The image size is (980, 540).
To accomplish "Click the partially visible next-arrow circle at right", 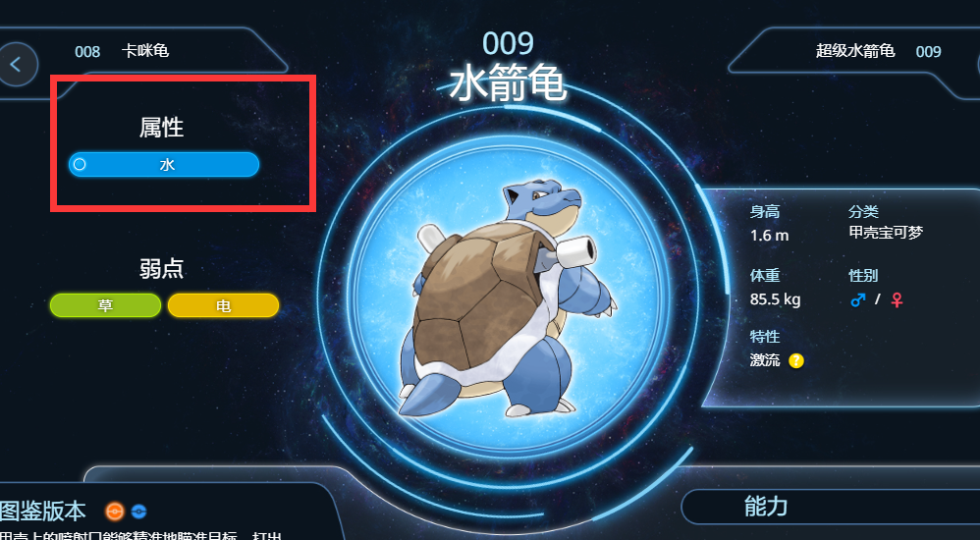I will pos(978,65).
